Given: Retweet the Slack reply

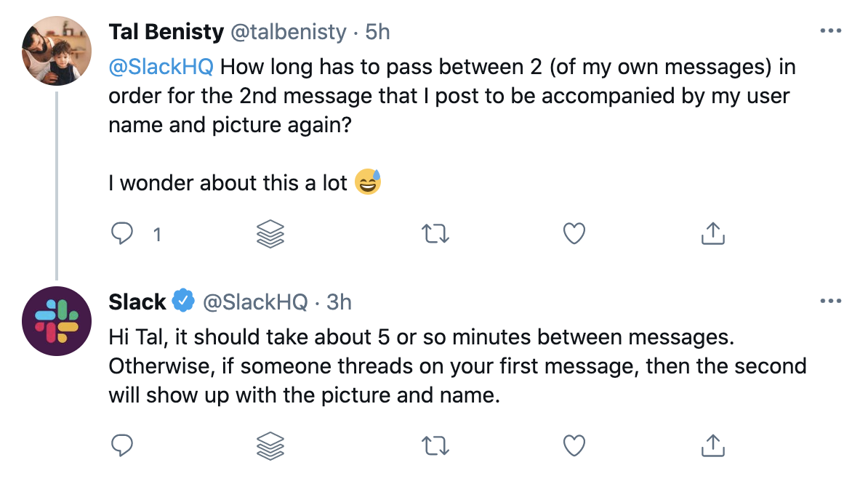Looking at the screenshot, I should click(435, 445).
